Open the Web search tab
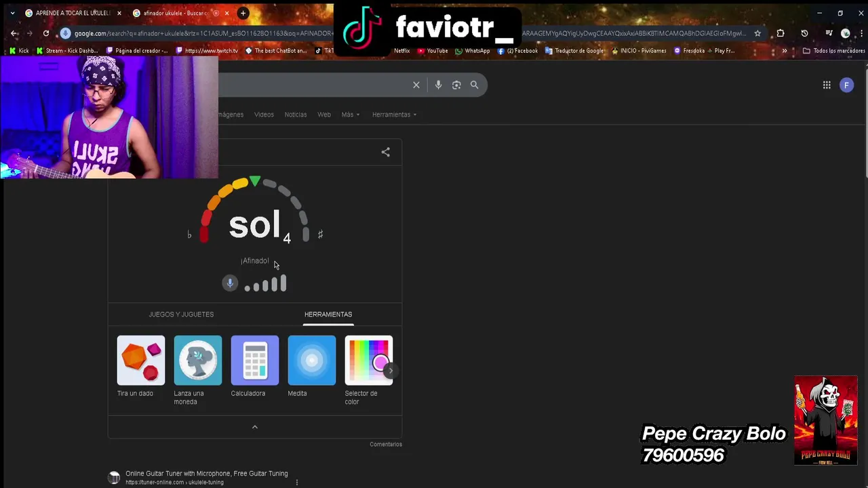The image size is (868, 488). pos(324,115)
